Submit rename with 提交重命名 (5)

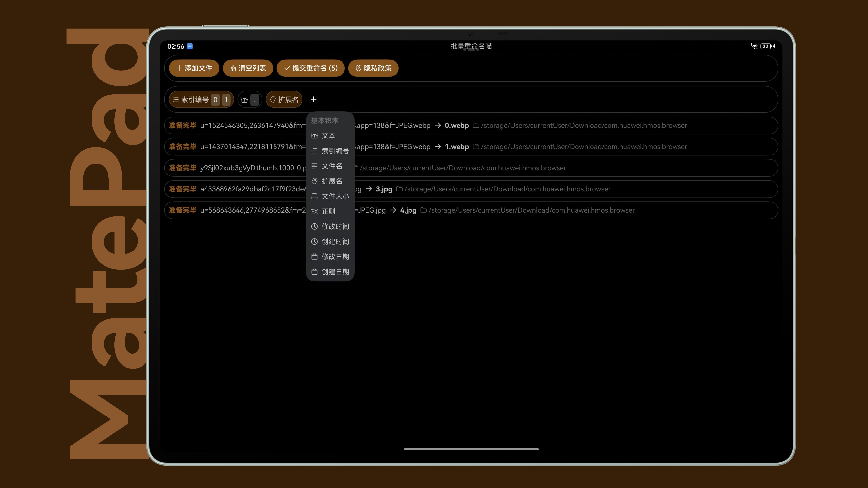pyautogui.click(x=310, y=68)
